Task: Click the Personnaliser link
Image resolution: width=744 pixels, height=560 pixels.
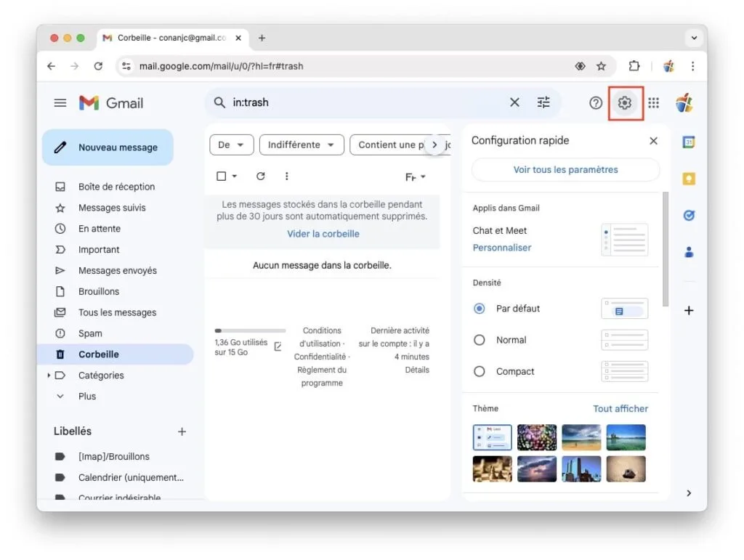Action: 501,248
